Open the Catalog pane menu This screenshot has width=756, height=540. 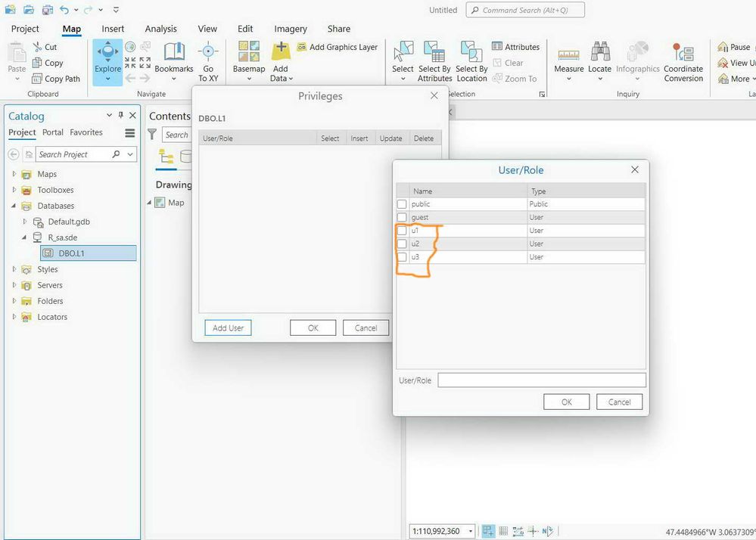point(129,133)
